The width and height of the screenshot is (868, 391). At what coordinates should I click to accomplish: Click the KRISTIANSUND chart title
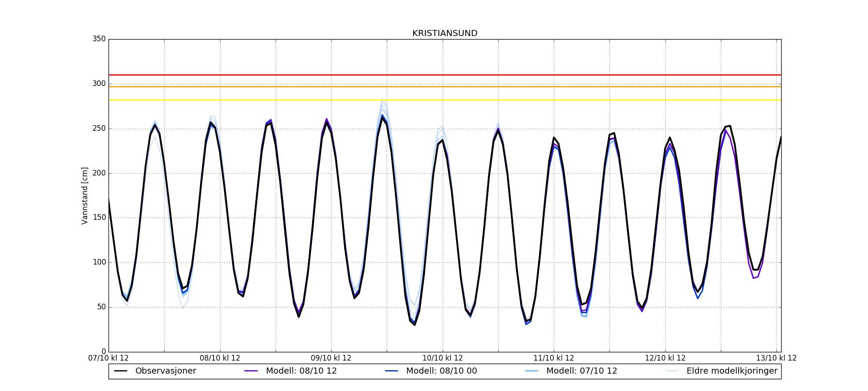coord(444,33)
